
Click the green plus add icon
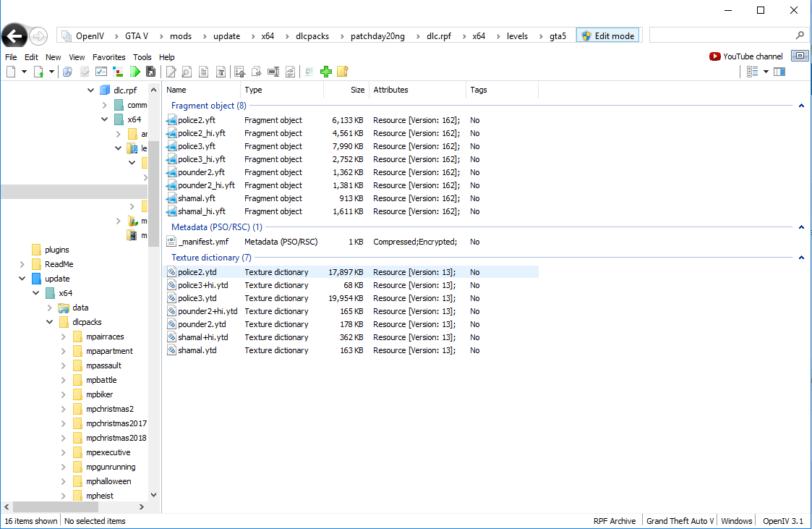click(326, 72)
